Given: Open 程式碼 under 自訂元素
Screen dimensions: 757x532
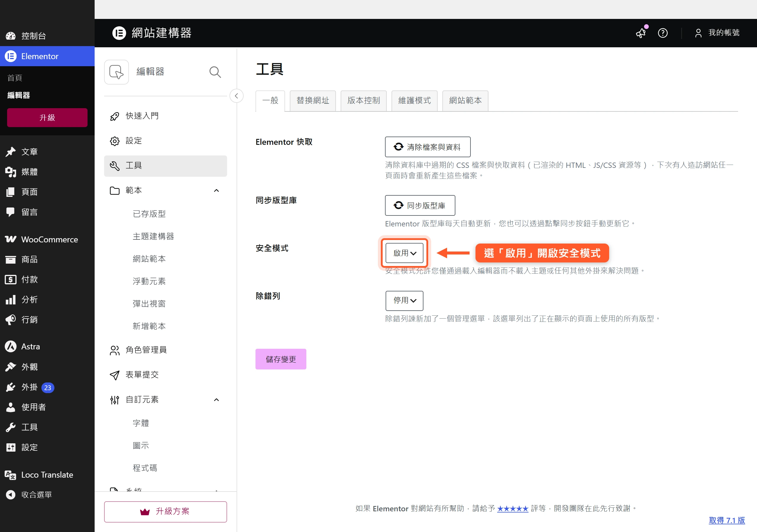Looking at the screenshot, I should (x=145, y=468).
